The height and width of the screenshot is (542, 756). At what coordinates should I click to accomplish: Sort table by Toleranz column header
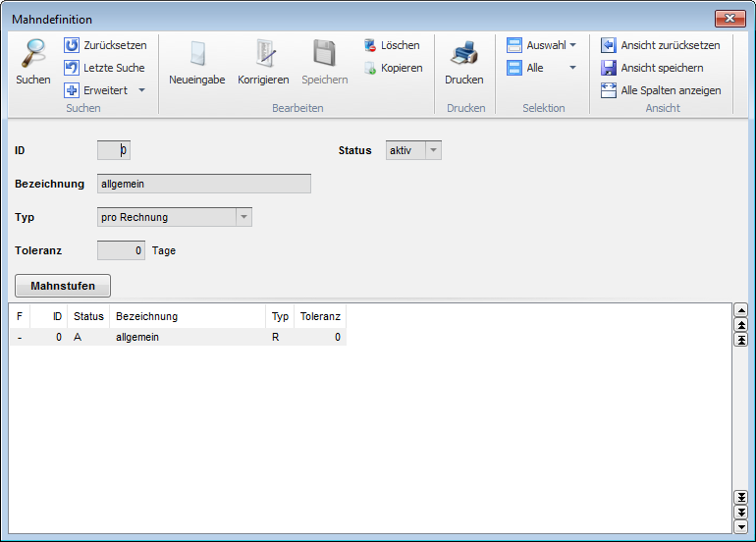(321, 316)
